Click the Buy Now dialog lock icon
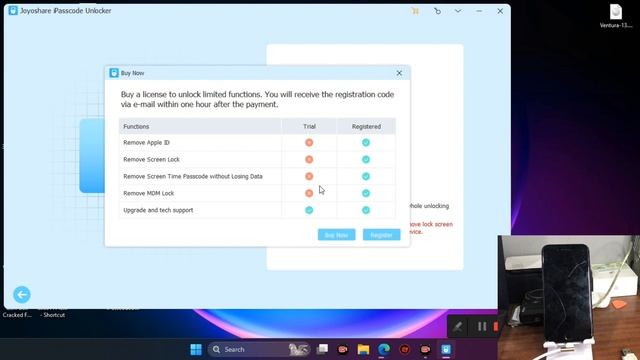The image size is (640, 360). [114, 73]
